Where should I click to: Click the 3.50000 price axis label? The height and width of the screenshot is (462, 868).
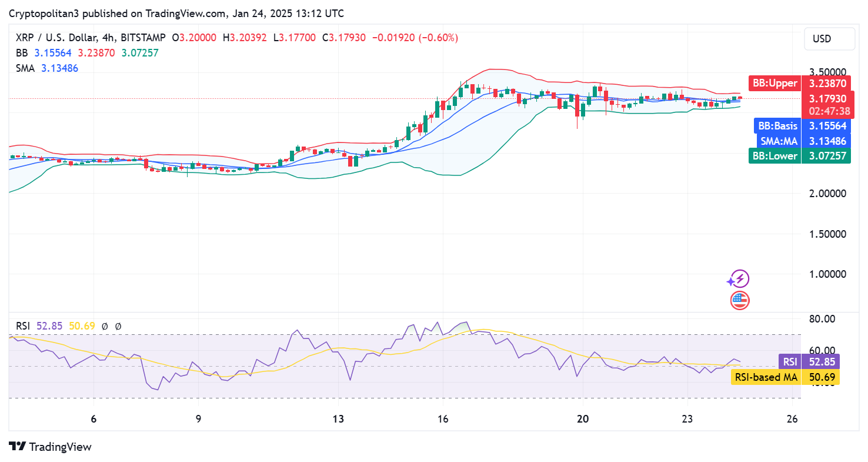point(828,72)
